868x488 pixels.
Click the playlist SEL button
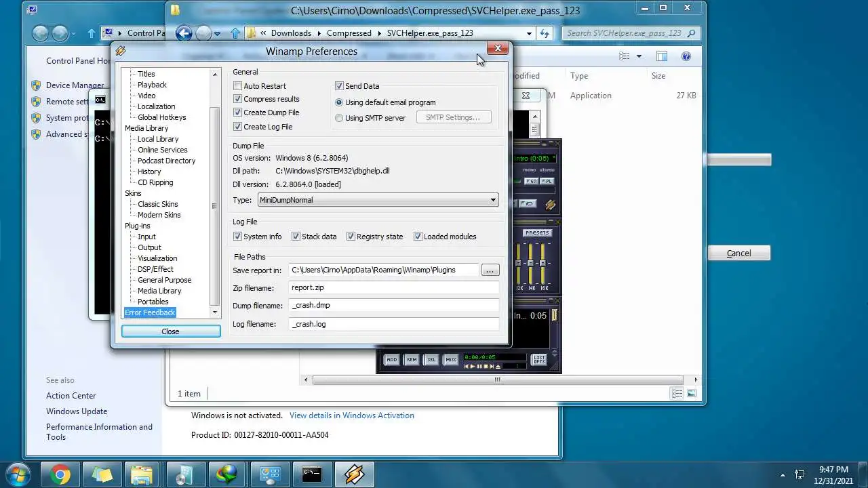click(x=431, y=360)
